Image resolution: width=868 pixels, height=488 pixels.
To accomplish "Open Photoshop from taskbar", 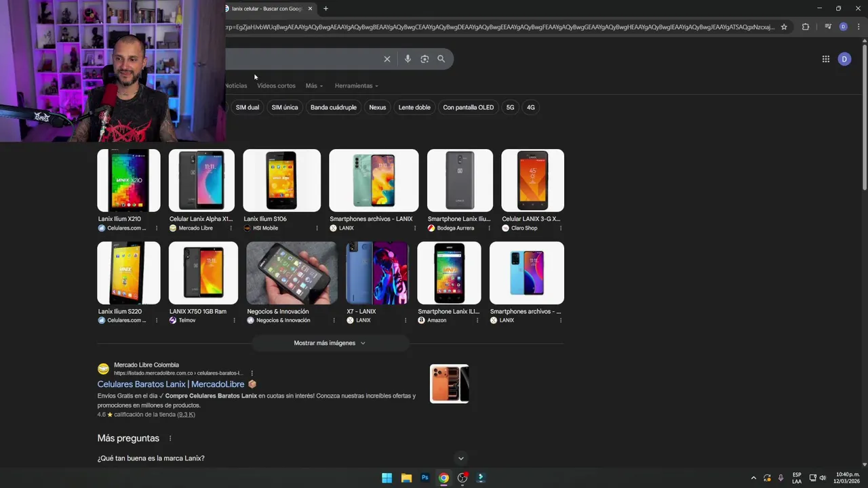I will [x=425, y=478].
